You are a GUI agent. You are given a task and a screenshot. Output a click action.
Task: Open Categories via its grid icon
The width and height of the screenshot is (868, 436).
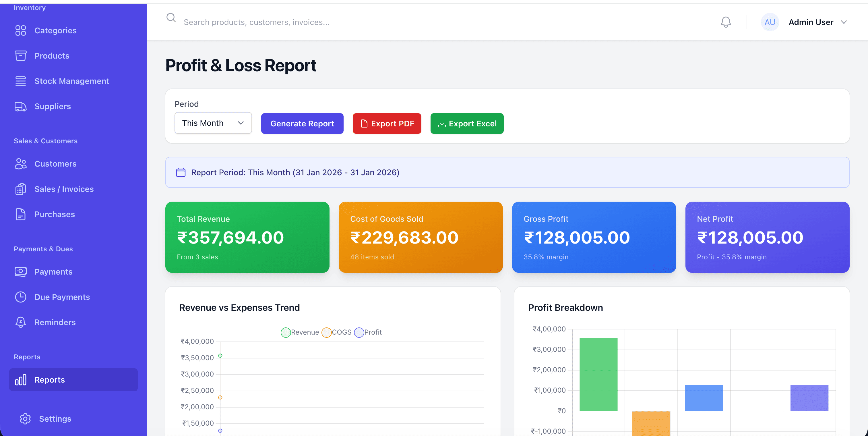[21, 30]
